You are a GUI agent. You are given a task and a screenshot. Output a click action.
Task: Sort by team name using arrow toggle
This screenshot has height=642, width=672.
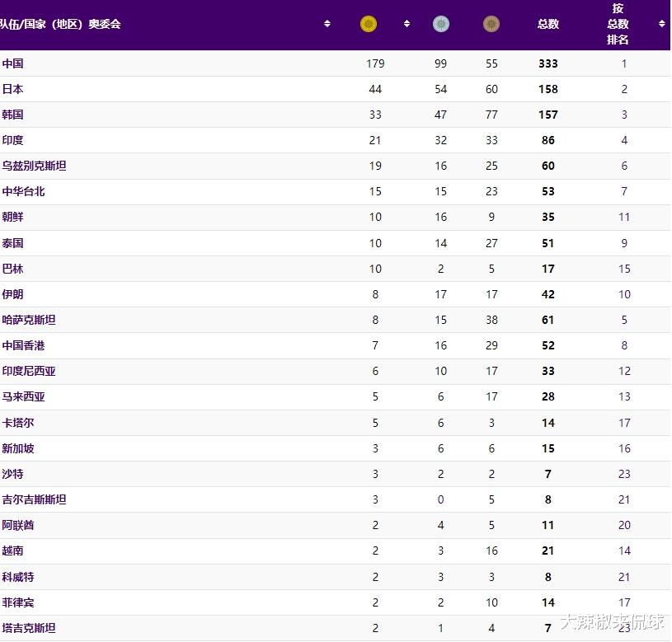[x=327, y=24]
